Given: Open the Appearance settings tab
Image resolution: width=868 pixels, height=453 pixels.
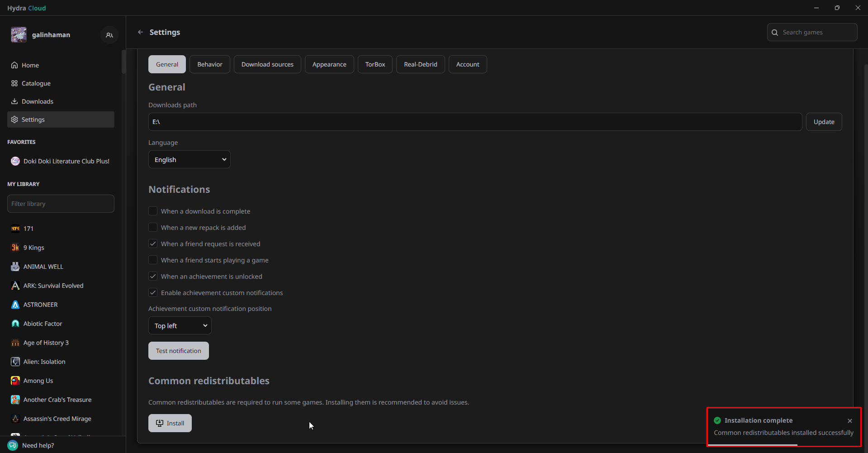Looking at the screenshot, I should (x=329, y=64).
